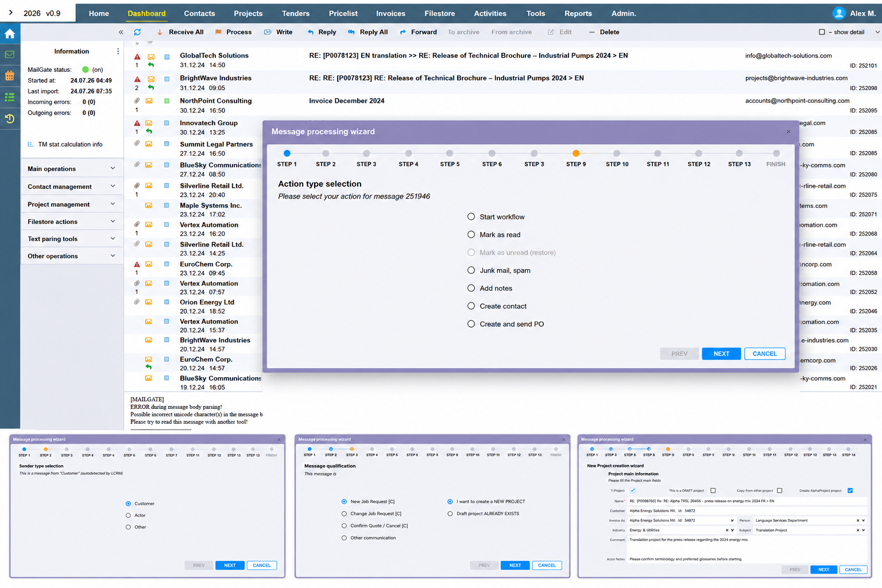
Task: Expand the Main operations section
Action: click(71, 169)
